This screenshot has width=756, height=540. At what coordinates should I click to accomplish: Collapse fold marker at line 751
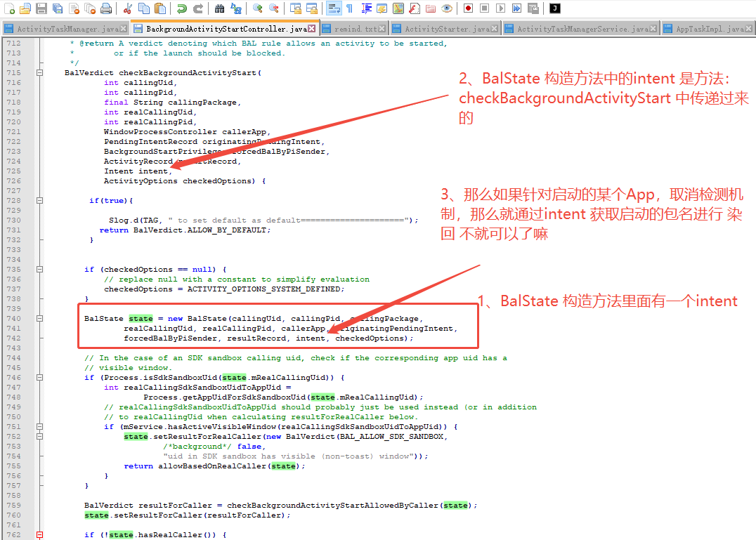click(x=39, y=427)
